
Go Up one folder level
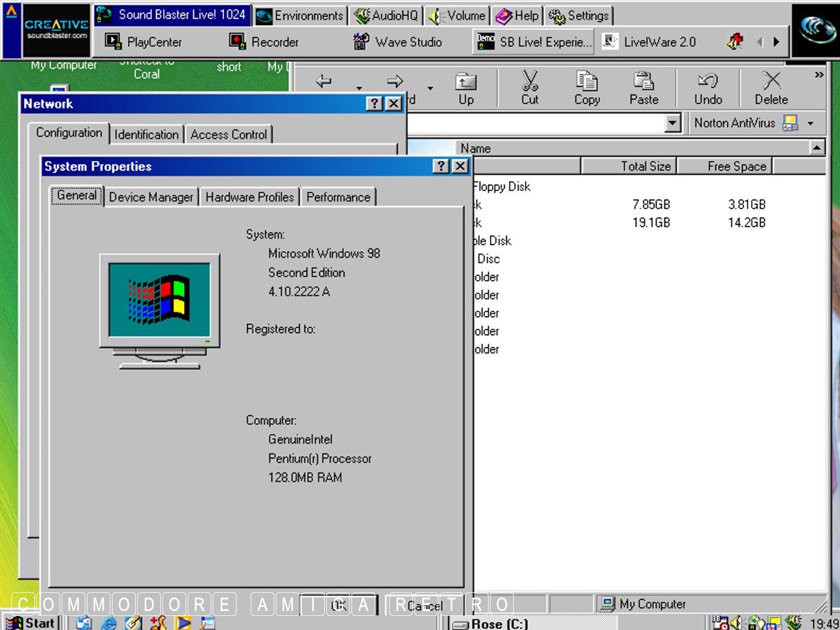[466, 88]
